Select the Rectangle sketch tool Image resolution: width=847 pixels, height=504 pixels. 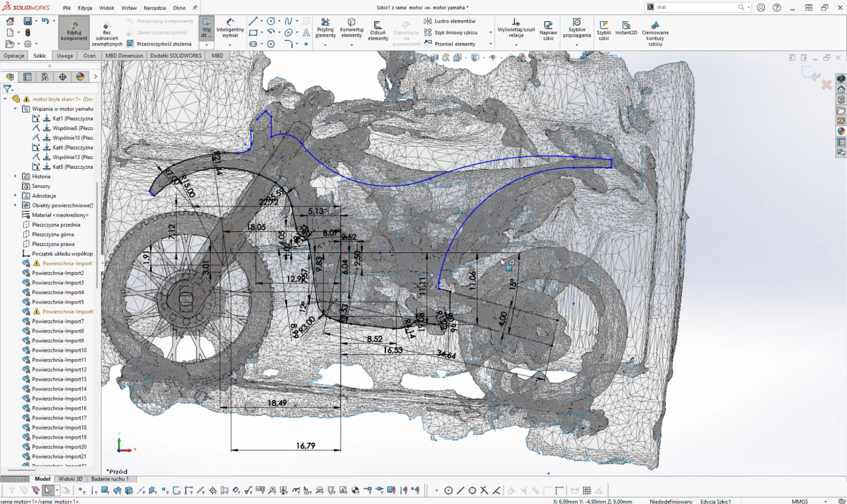coord(254,33)
